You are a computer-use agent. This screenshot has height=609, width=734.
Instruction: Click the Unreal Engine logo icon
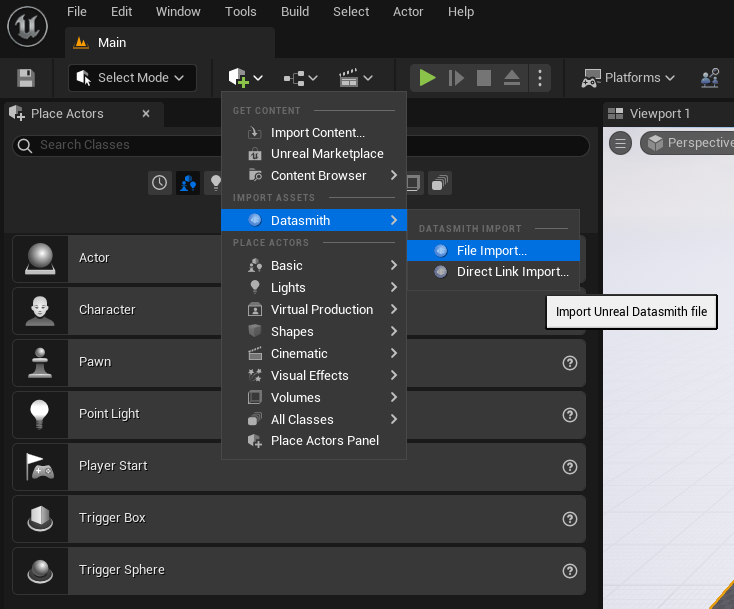(28, 26)
